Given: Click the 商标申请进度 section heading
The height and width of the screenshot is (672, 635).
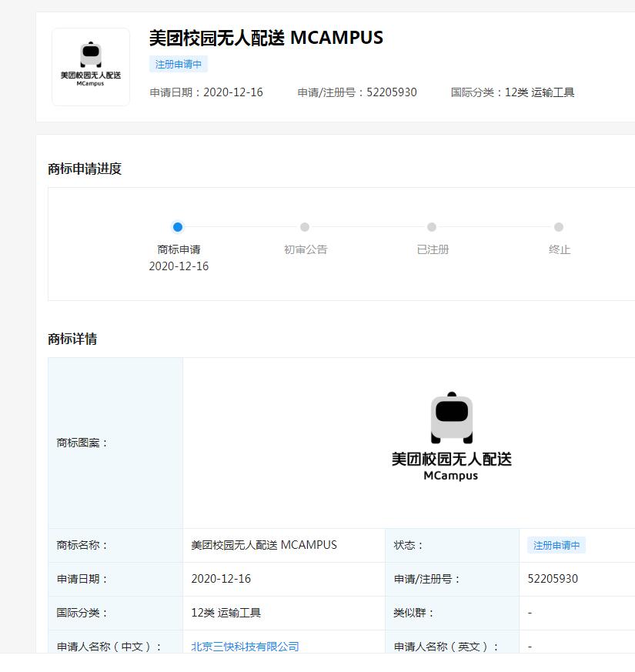Looking at the screenshot, I should tap(85, 169).
